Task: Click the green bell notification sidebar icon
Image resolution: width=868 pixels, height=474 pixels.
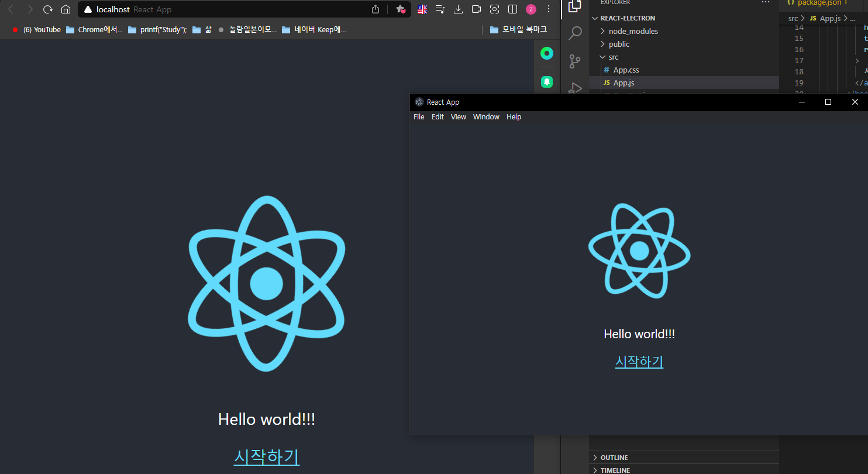Action: pyautogui.click(x=547, y=82)
